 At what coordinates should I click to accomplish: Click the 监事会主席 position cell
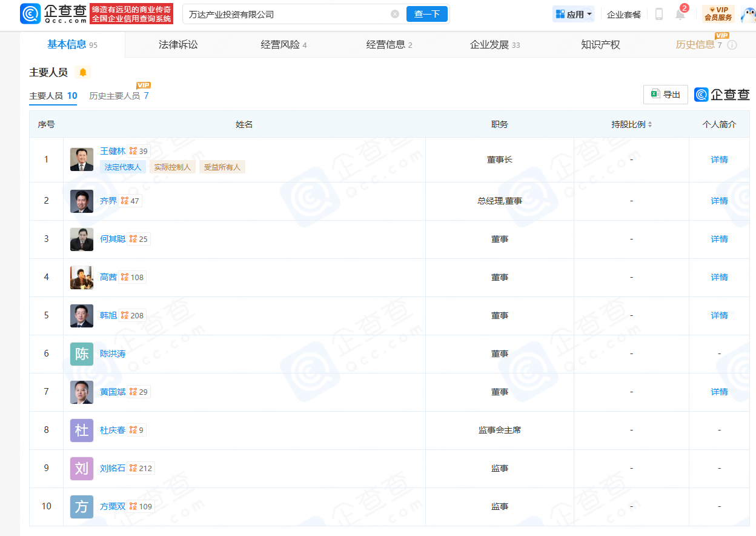coord(500,430)
